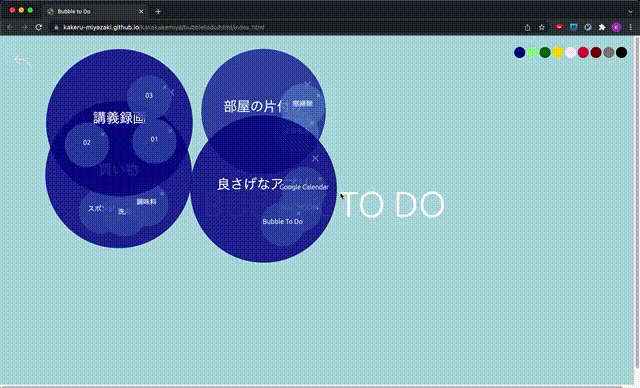Open the 良さげなア bubble title
The height and width of the screenshot is (388, 640).
coord(250,184)
